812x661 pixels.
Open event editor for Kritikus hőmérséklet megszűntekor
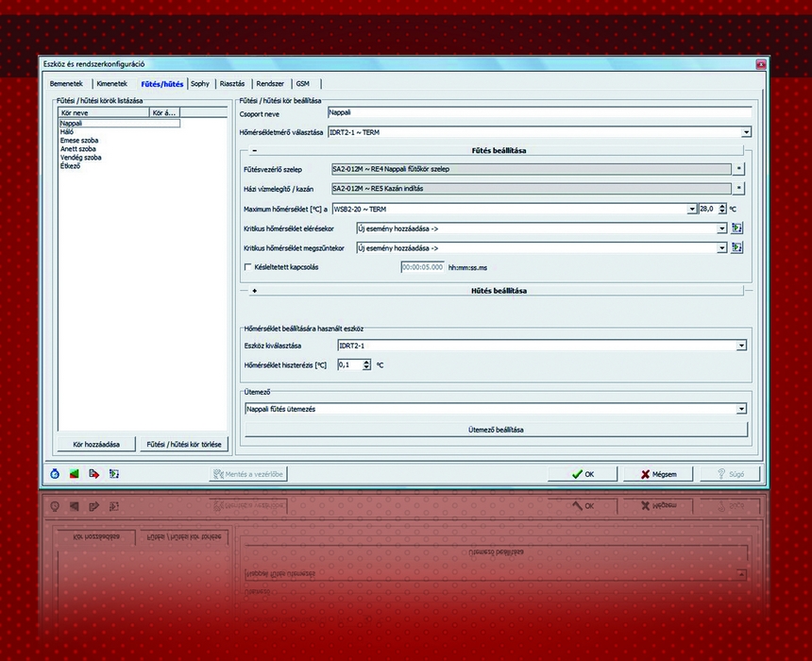coord(737,247)
